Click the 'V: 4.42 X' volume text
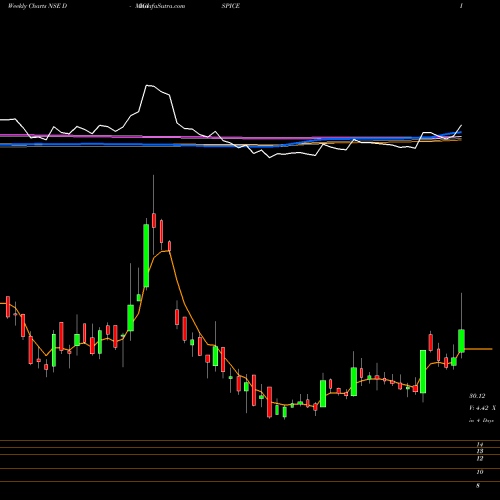 point(482,408)
